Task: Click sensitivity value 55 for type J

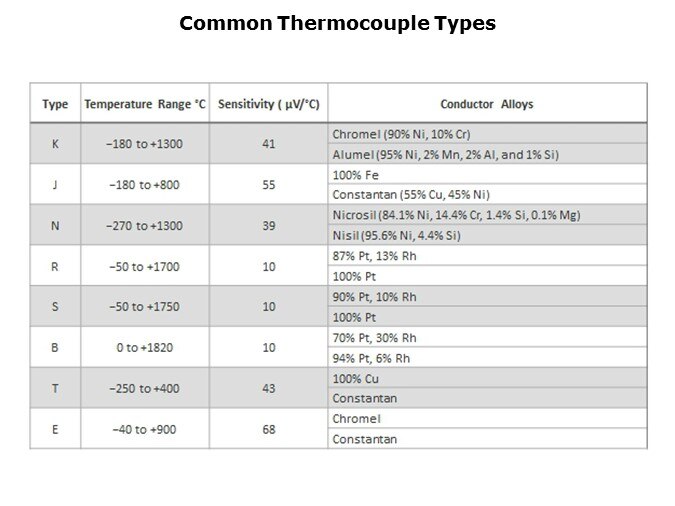Action: coord(268,184)
